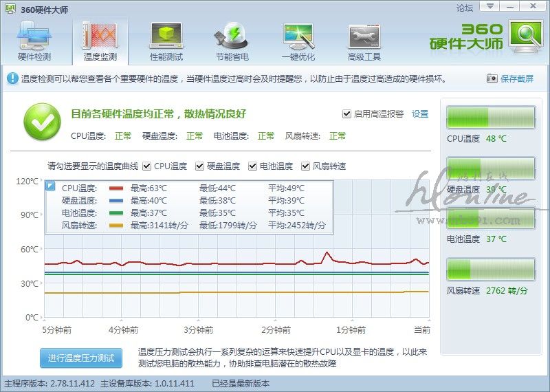Uncheck the CPU温度 curve checkbox

148,166
